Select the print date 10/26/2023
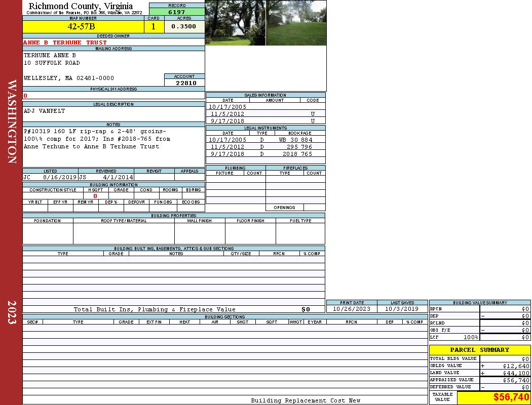This screenshot has width=532, height=405. (x=351, y=309)
